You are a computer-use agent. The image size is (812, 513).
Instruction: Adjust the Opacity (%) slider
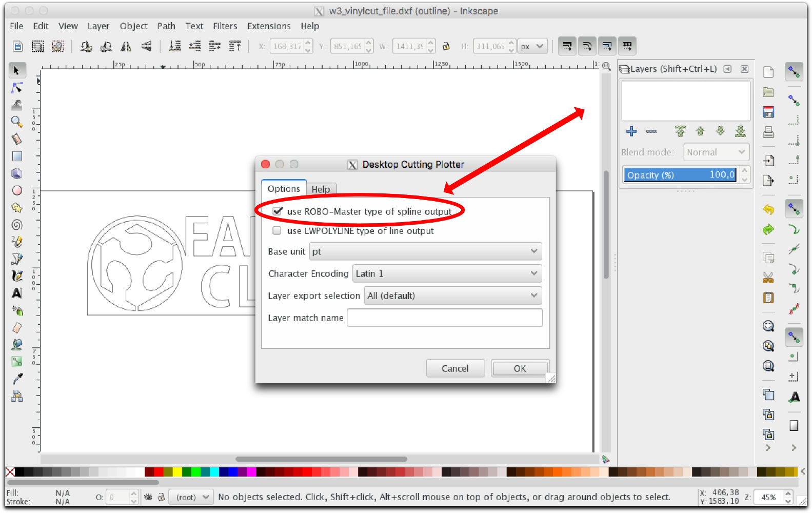(x=680, y=175)
